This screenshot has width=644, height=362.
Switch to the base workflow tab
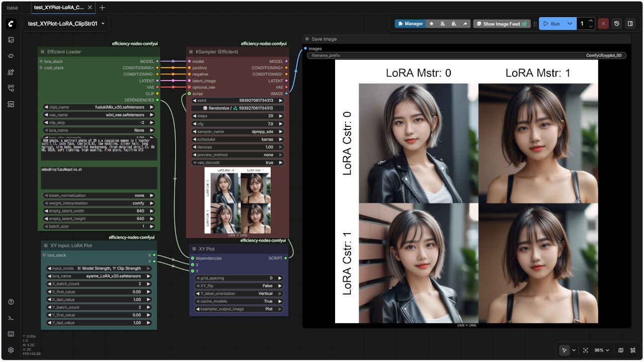[13, 8]
